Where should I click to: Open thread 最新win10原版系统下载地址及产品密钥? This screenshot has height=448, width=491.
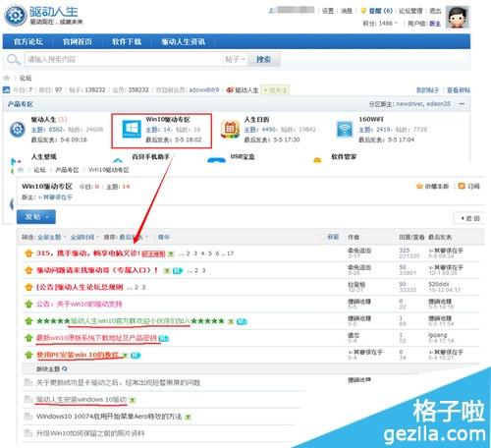point(96,338)
